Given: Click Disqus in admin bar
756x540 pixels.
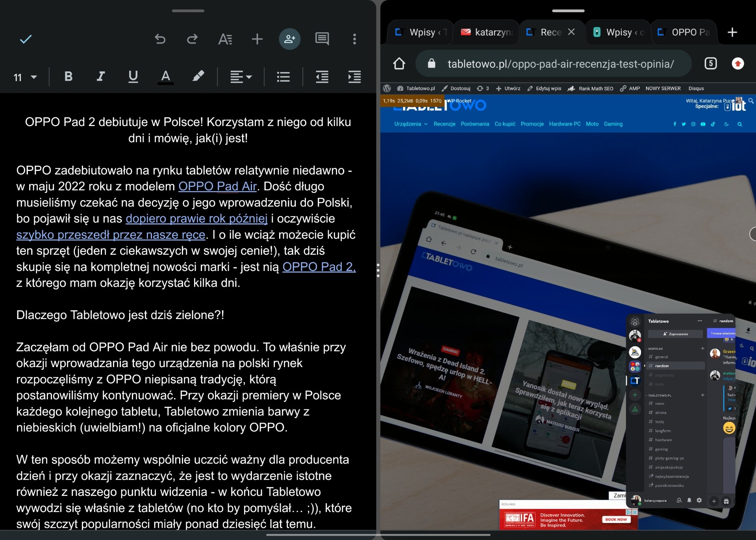Looking at the screenshot, I should tap(696, 89).
